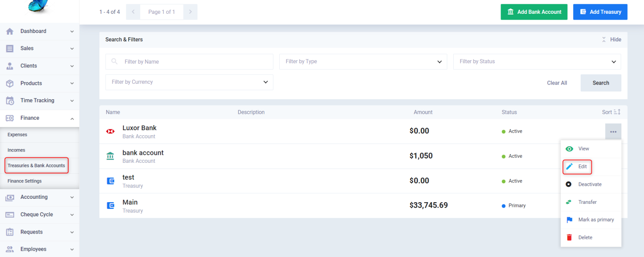This screenshot has width=644, height=257.
Task: Click the Time Tracking calendar icon
Action: (10, 101)
